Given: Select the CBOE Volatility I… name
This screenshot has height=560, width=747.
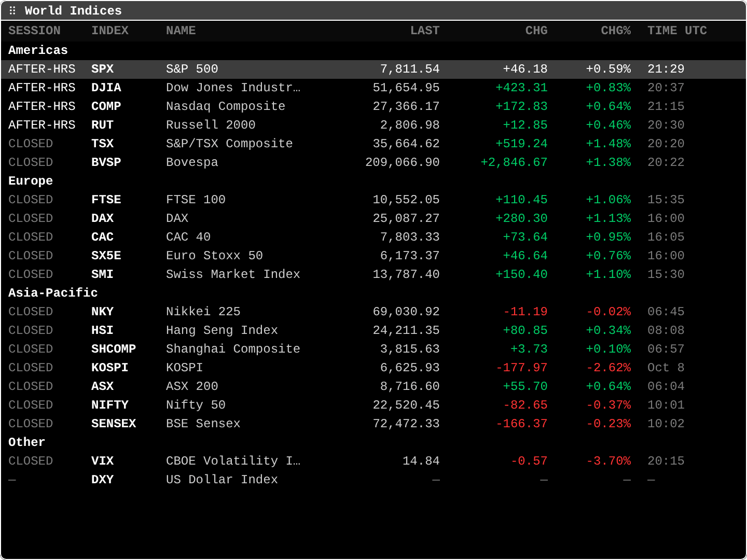Looking at the screenshot, I should [233, 461].
